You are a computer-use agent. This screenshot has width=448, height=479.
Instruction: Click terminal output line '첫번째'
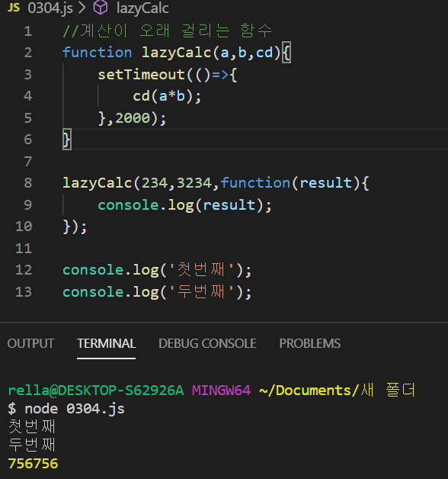[32, 426]
